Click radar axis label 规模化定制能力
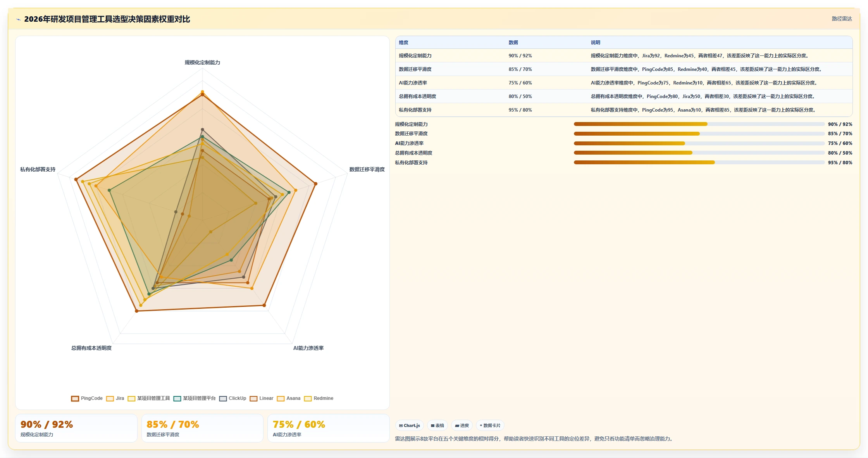This screenshot has height=458, width=868. [x=202, y=62]
